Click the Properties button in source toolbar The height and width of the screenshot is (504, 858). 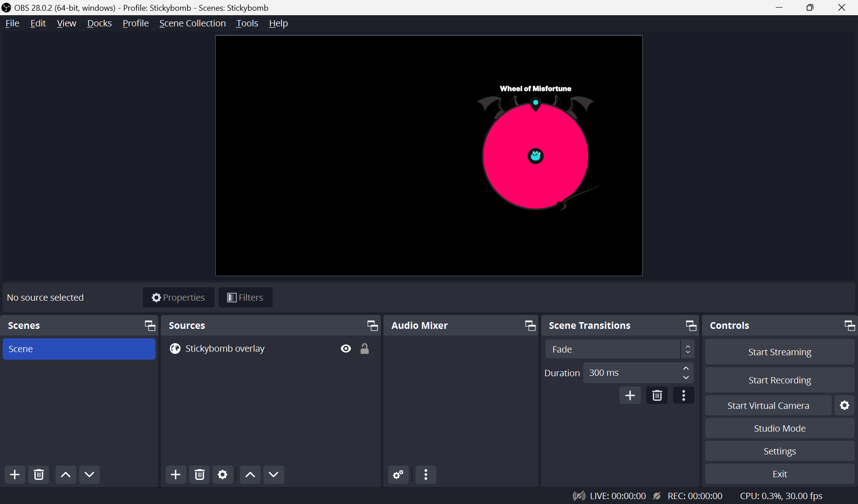tap(178, 298)
